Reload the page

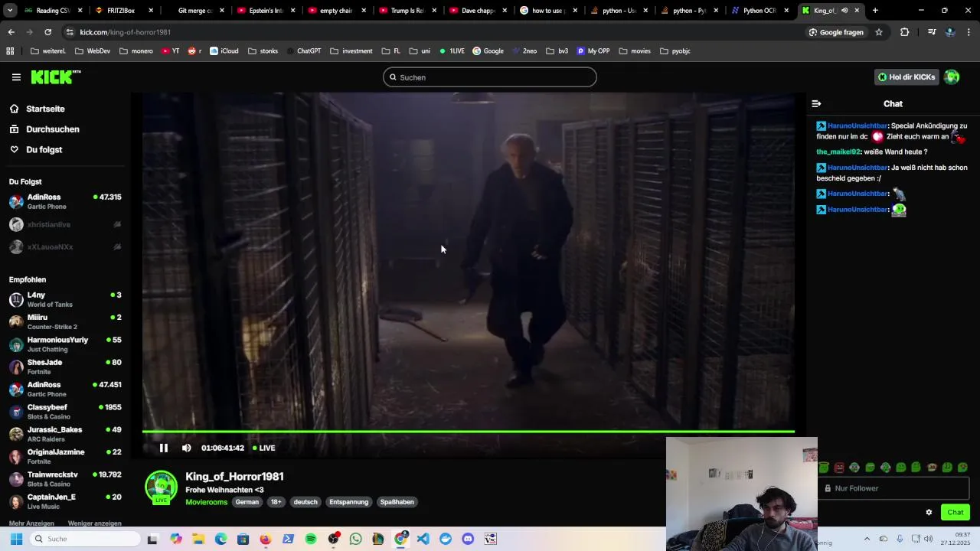click(47, 32)
